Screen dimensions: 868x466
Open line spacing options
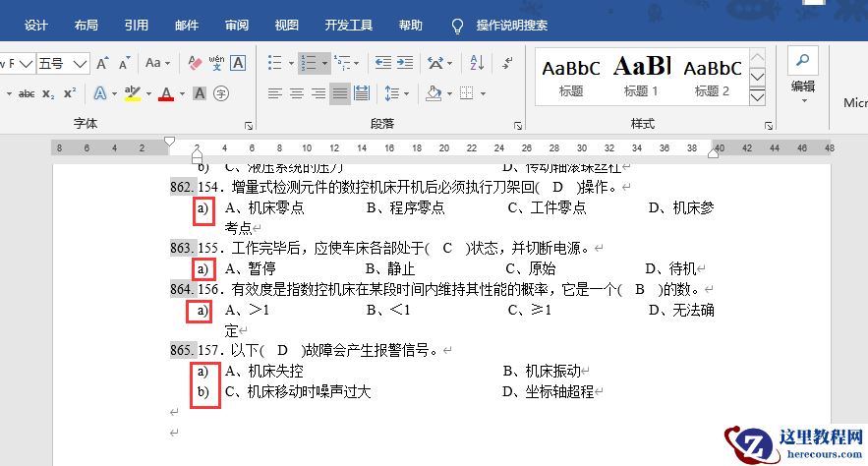[392, 93]
